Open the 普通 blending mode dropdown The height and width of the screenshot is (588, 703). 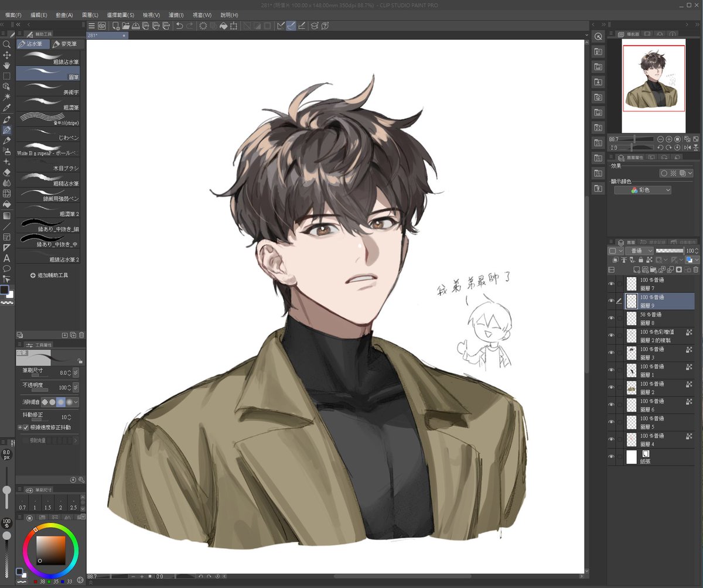640,251
